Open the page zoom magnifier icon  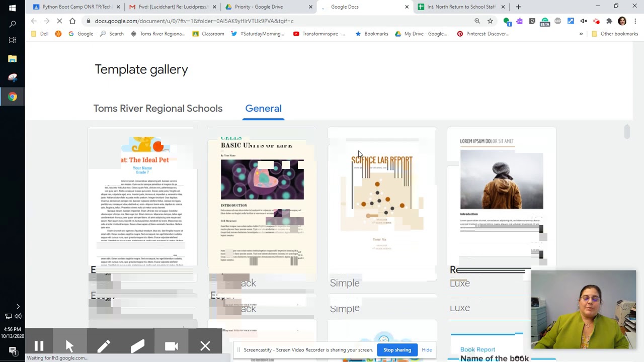pyautogui.click(x=477, y=21)
